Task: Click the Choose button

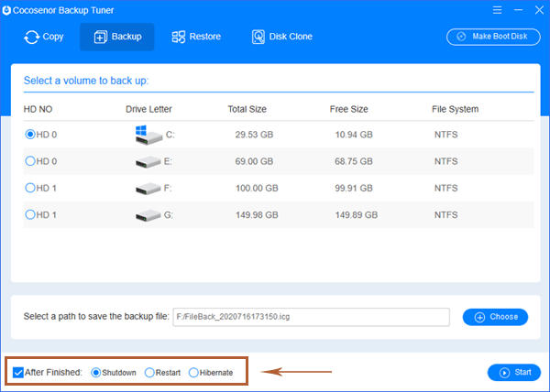Action: coord(495,317)
